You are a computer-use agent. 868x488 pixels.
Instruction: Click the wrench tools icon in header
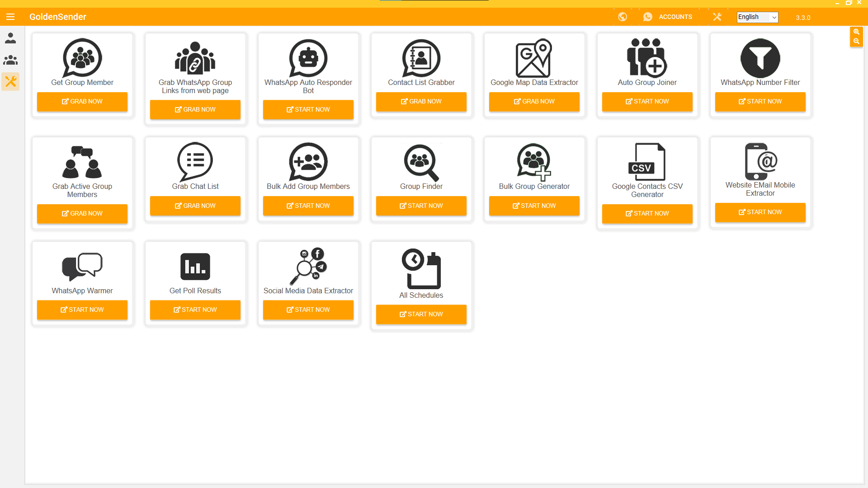[717, 17]
